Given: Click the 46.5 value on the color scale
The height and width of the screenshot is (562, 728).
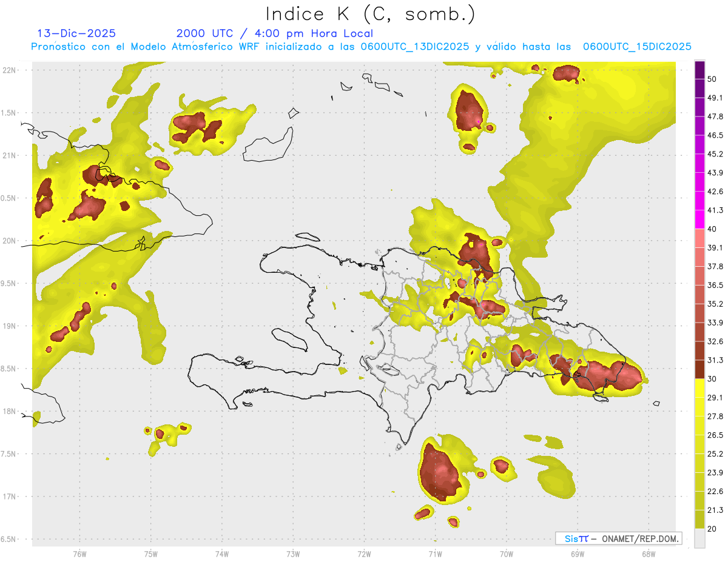Looking at the screenshot, I should coord(715,135).
